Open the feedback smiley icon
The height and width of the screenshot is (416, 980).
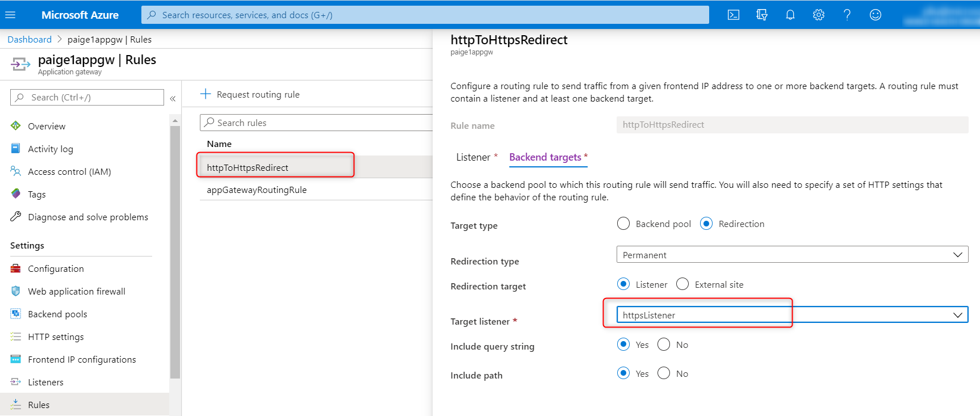coord(876,15)
